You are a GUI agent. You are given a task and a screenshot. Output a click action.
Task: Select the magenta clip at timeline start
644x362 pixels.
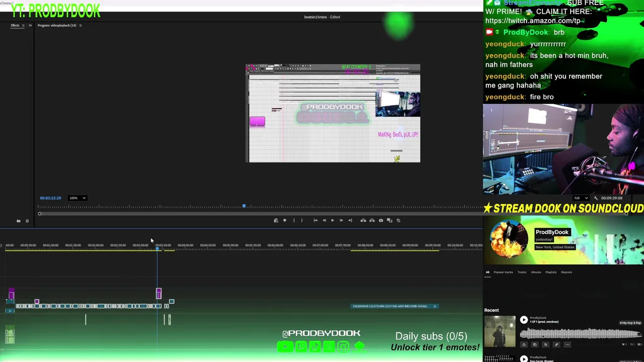click(x=12, y=294)
